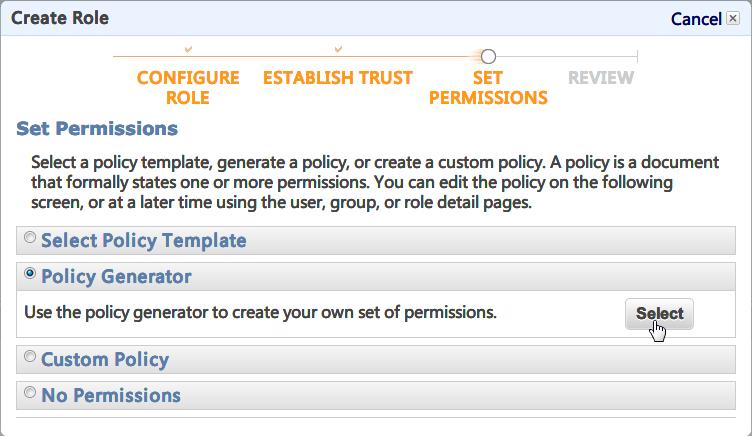Click the progress line end marker above Review
This screenshot has height=436, width=752.
pyautogui.click(x=636, y=57)
